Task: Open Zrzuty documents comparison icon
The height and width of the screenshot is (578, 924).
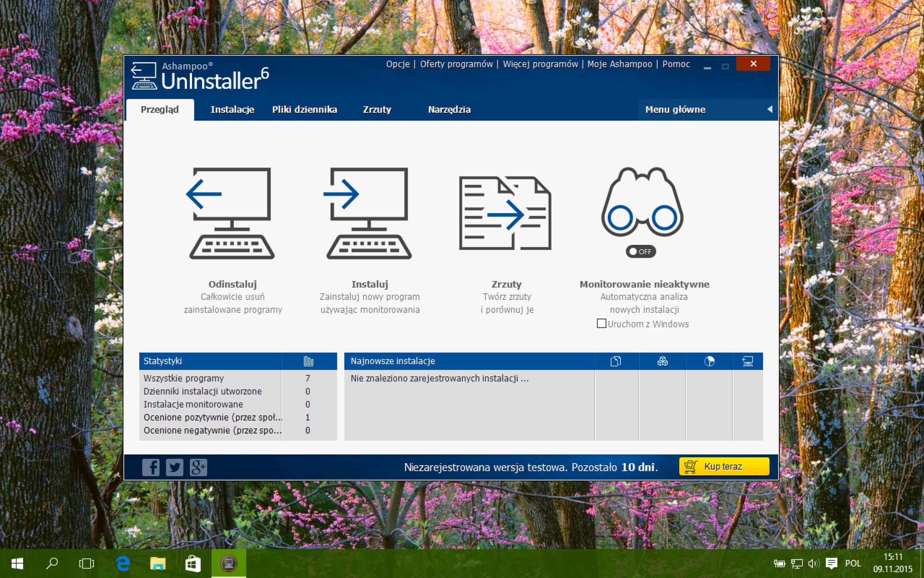Action: [x=505, y=213]
